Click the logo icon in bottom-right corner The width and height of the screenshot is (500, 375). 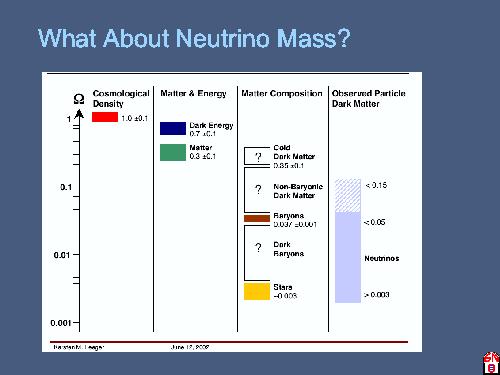pyautogui.click(x=491, y=363)
